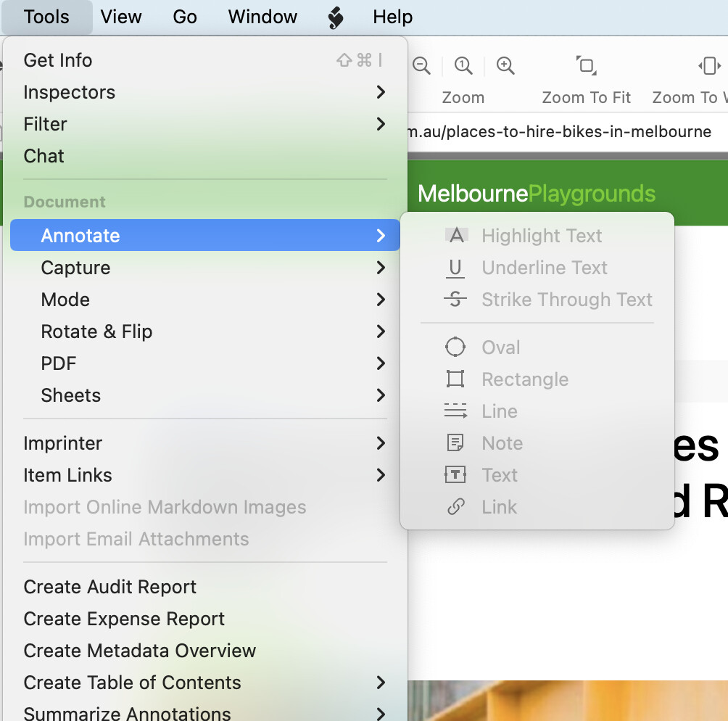The image size is (728, 721).
Task: Select the Oval annotation icon
Action: (455, 347)
